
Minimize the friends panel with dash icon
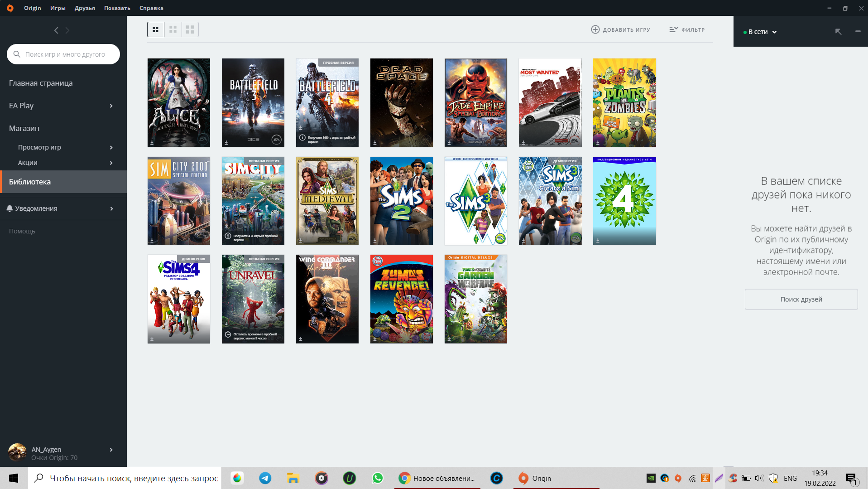[x=858, y=31]
